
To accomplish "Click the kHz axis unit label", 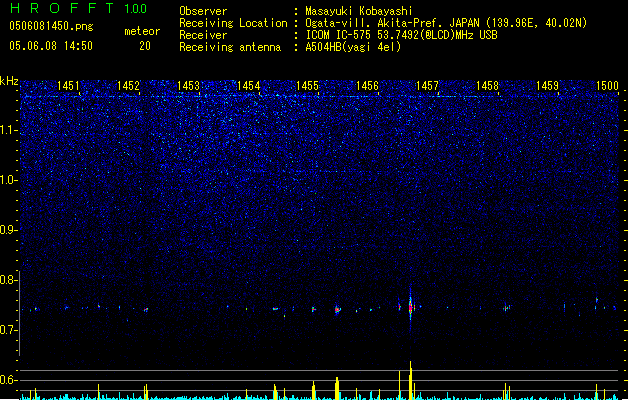I will click(9, 81).
